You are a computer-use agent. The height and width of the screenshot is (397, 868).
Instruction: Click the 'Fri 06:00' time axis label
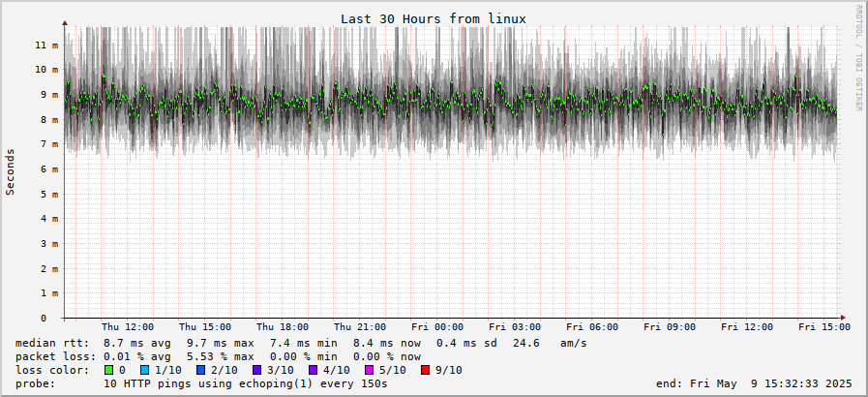(x=592, y=327)
